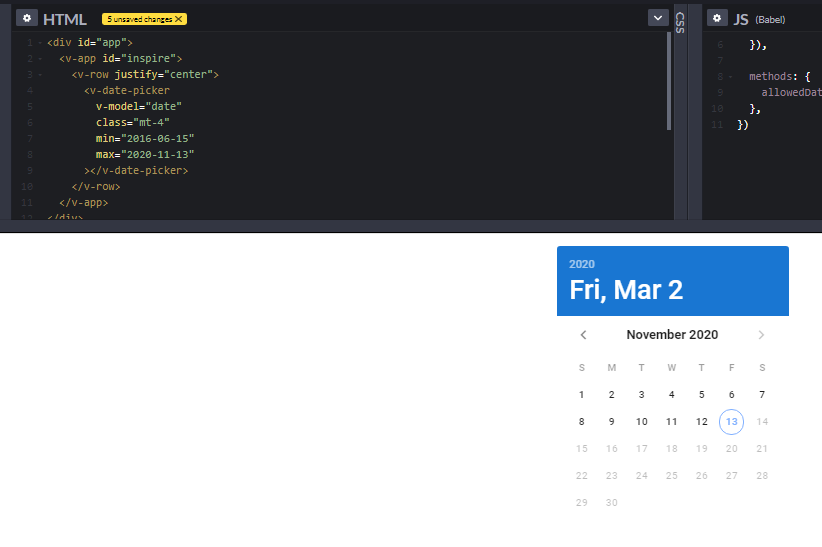
Task: Select November 8 in the calendar
Action: tap(581, 422)
